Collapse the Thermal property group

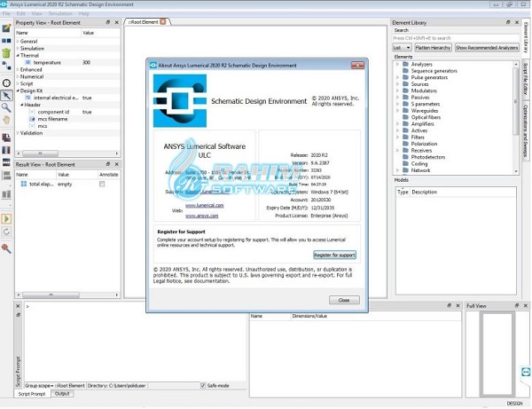pos(18,55)
